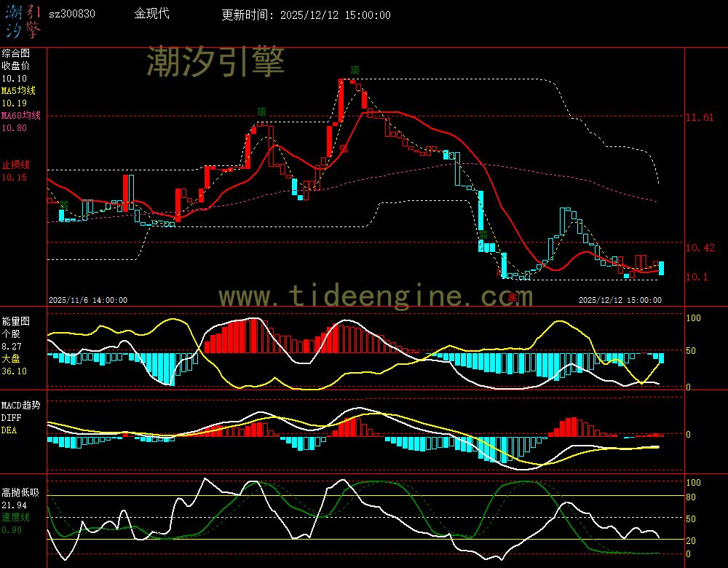Select the 能量图 panel label

click(15, 320)
